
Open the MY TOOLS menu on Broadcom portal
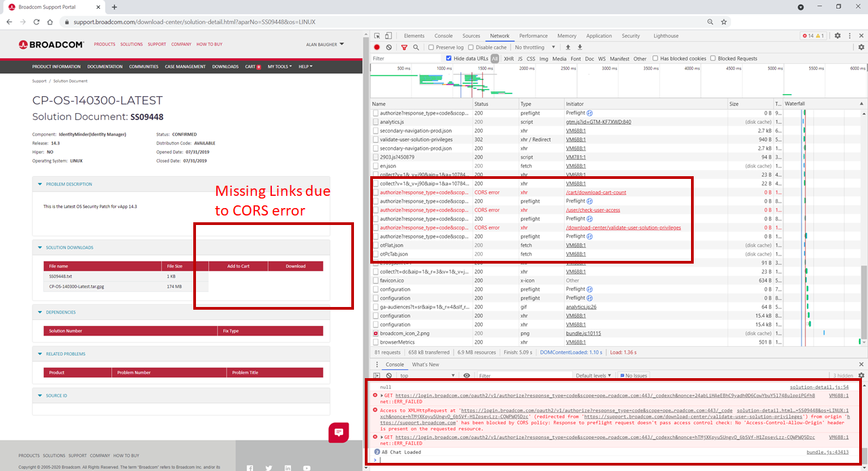[x=279, y=66]
